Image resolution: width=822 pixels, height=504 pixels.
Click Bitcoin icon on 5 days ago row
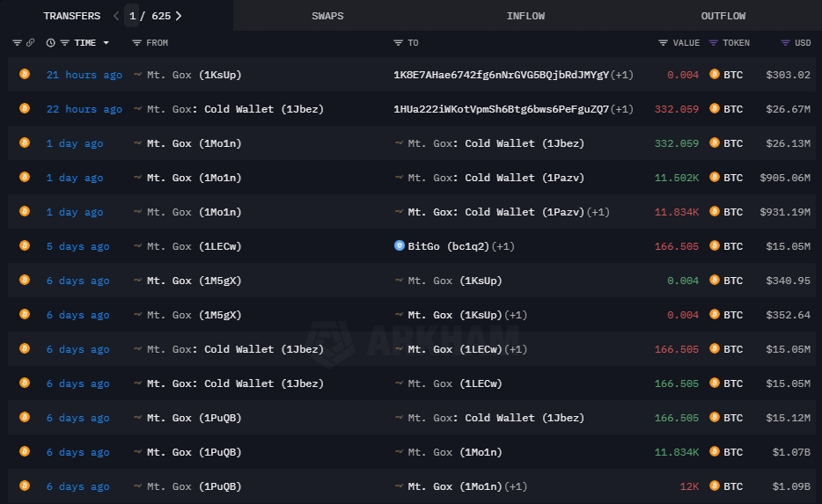(x=25, y=245)
